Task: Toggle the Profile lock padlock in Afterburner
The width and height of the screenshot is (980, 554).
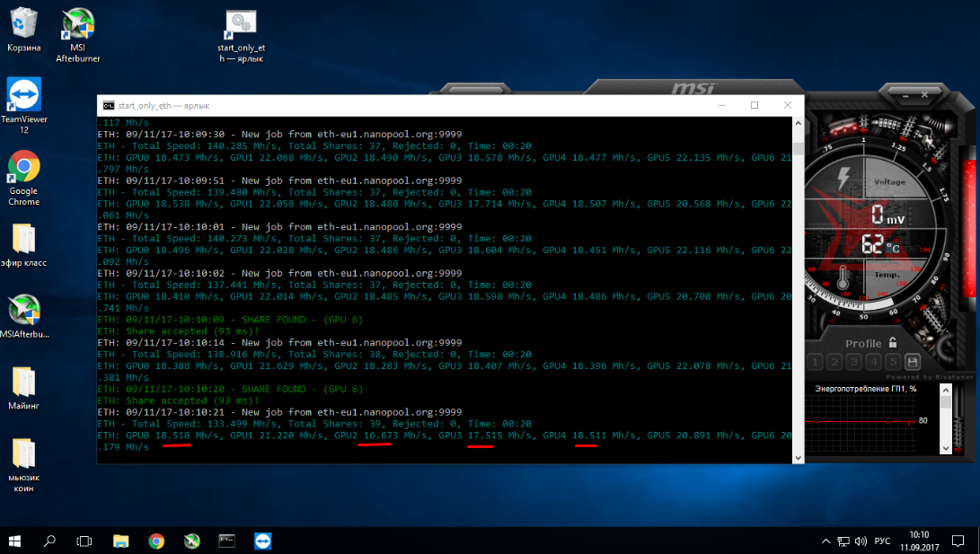Action: point(892,343)
